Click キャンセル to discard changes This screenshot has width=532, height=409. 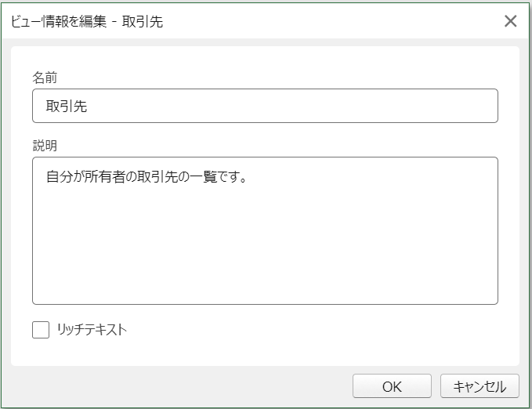(480, 386)
